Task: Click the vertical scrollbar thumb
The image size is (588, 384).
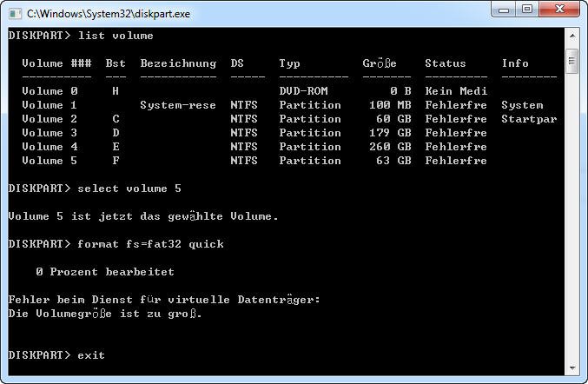Action: pos(571,59)
